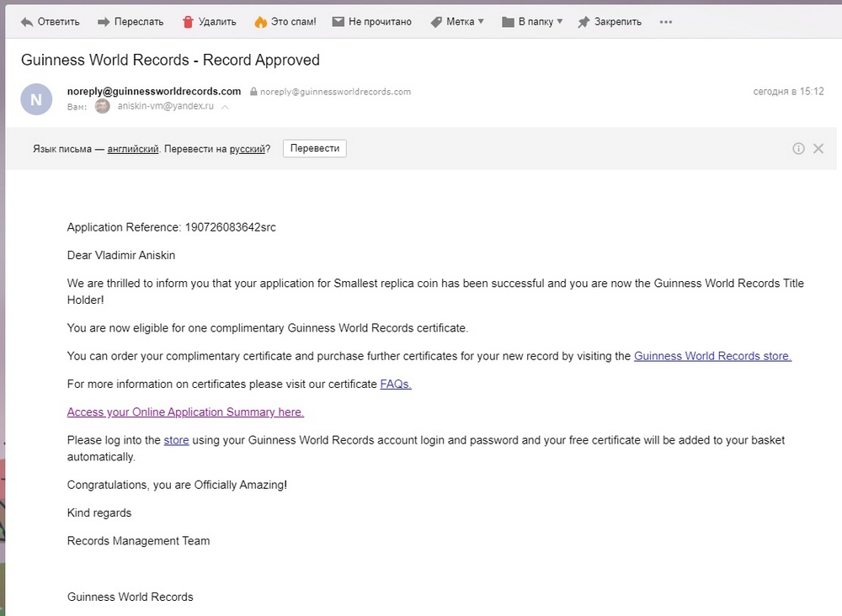
Task: Click sender name noreply@guinnessworldrecords.com
Action: tap(154, 91)
